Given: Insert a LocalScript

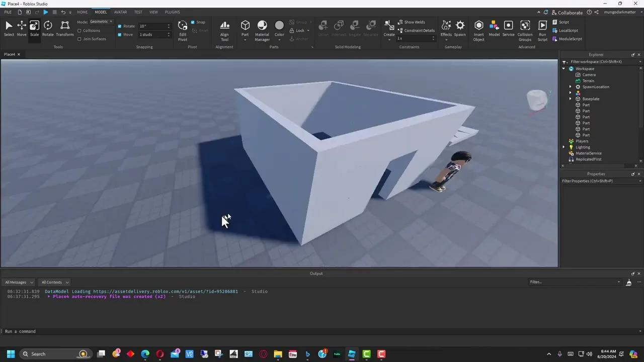Looking at the screenshot, I should [x=565, y=31].
